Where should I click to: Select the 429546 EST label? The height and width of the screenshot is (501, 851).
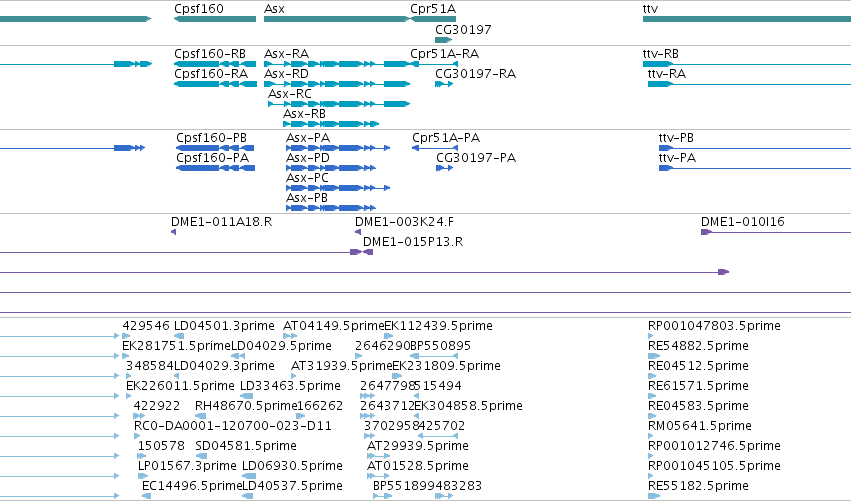coord(146,326)
